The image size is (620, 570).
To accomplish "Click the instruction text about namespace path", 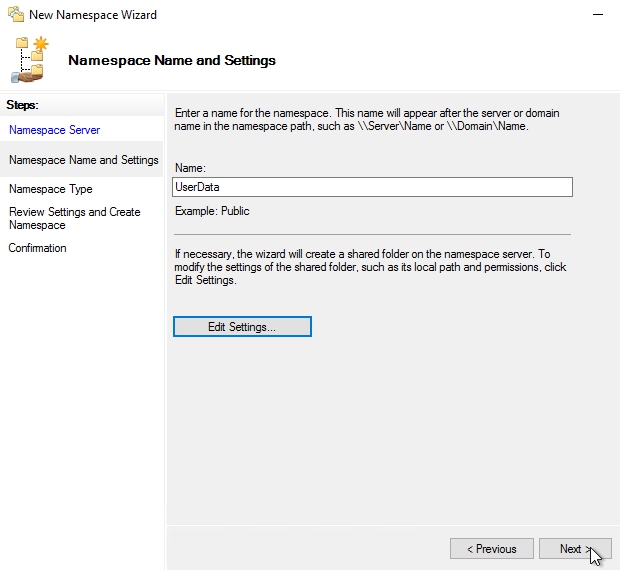I will [x=366, y=120].
